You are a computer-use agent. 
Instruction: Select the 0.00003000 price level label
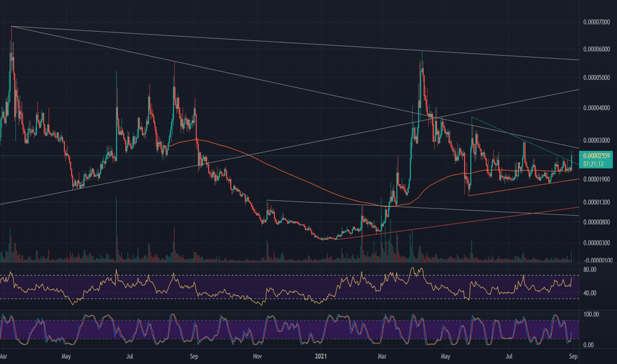(596, 140)
